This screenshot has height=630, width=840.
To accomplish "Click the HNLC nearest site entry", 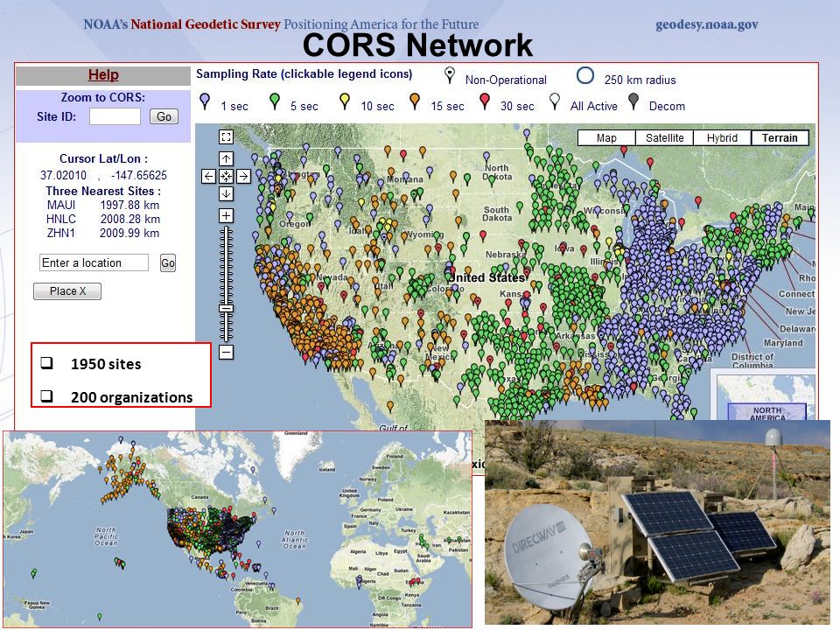I will (x=61, y=219).
